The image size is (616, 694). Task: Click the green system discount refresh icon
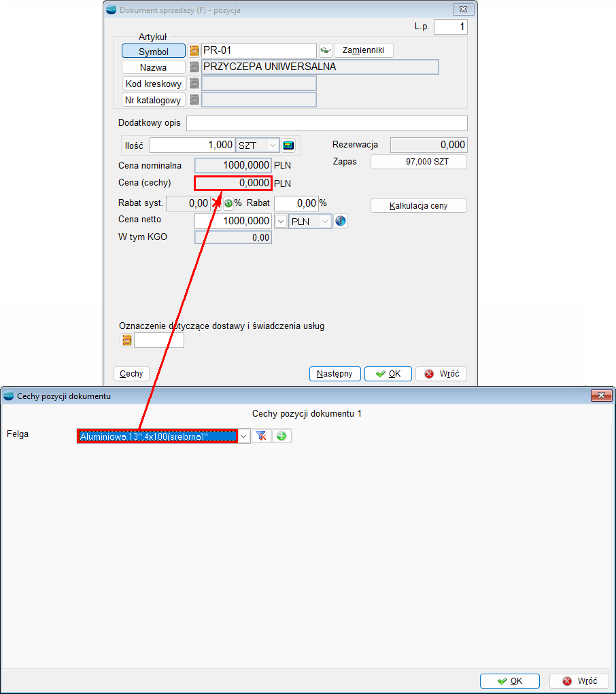228,203
